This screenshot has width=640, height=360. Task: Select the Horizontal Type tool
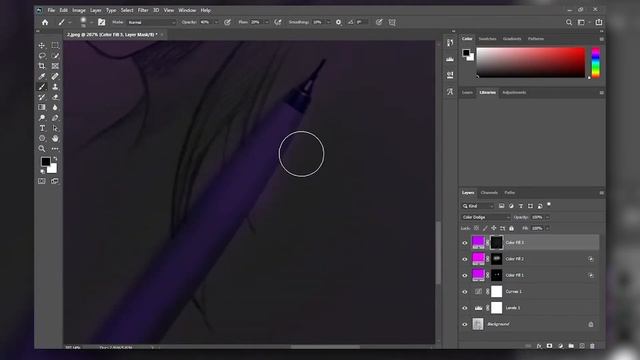tap(42, 128)
